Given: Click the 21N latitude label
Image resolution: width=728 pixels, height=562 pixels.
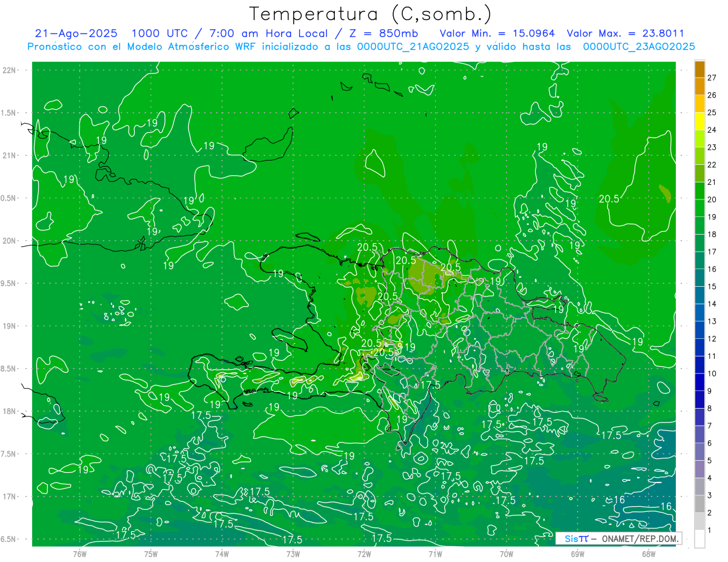Looking at the screenshot, I should [x=10, y=155].
